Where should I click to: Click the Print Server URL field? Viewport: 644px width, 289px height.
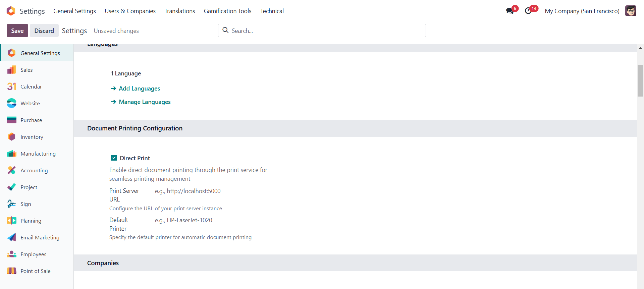194,191
